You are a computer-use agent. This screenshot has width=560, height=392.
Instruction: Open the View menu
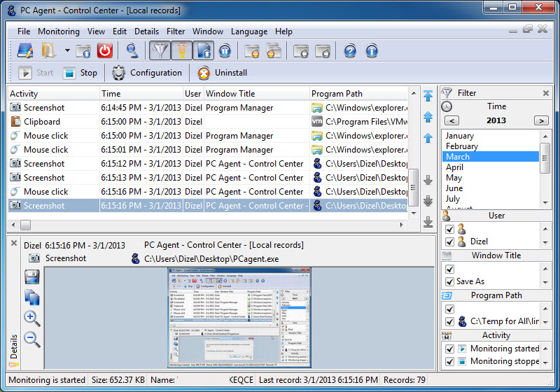point(96,31)
